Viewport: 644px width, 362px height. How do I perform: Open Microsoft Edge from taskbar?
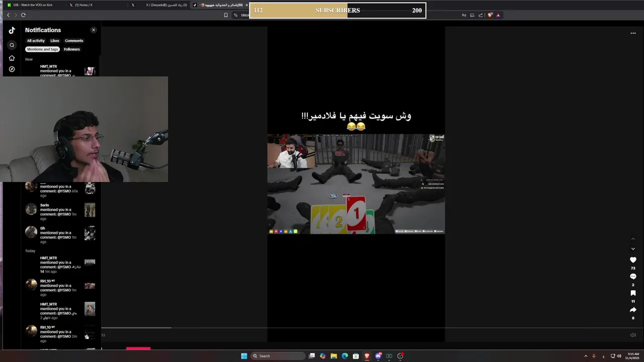pos(345,356)
